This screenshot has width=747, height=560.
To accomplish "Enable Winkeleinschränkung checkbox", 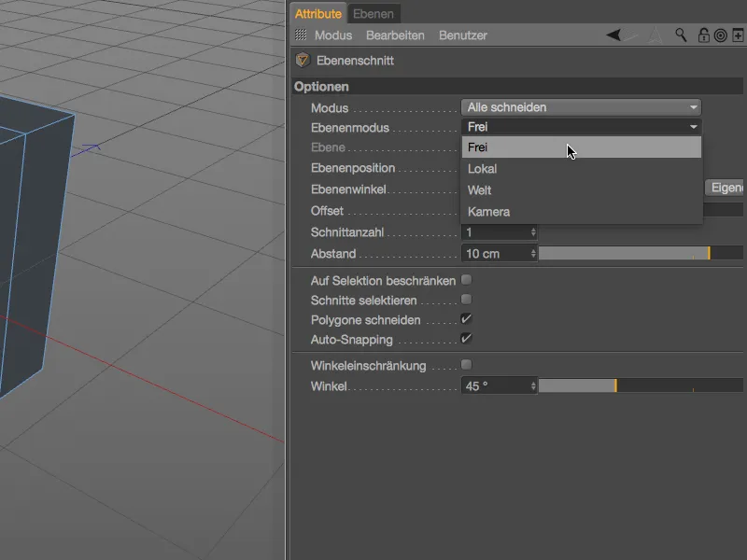I will point(466,365).
